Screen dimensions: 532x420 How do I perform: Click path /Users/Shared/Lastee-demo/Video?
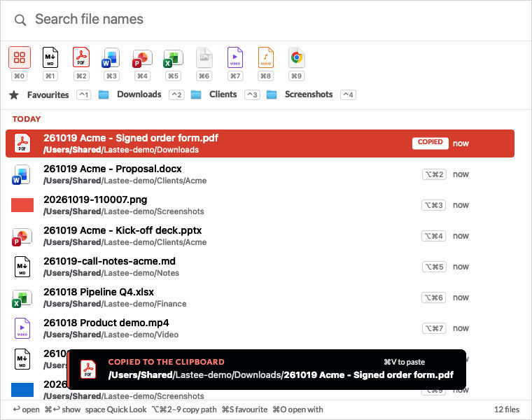111,335
